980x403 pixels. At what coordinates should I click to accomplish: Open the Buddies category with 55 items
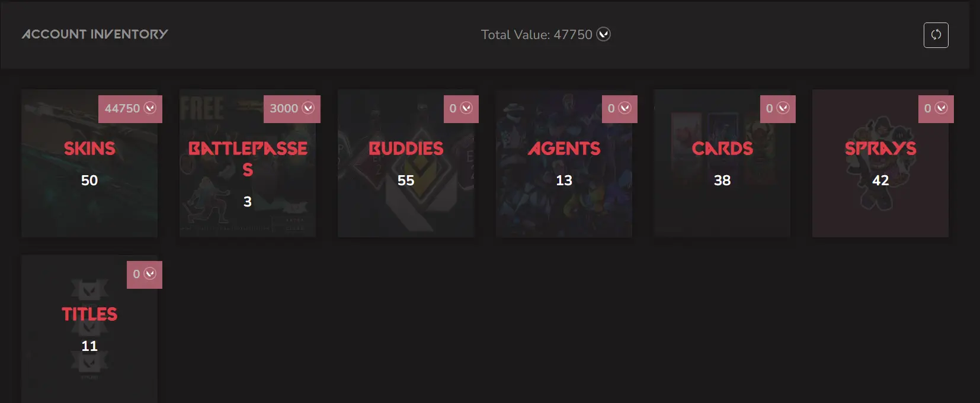406,163
